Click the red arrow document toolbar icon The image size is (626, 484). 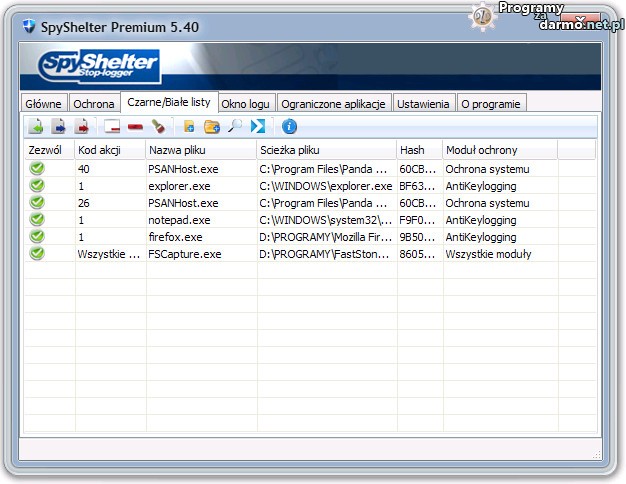point(83,127)
